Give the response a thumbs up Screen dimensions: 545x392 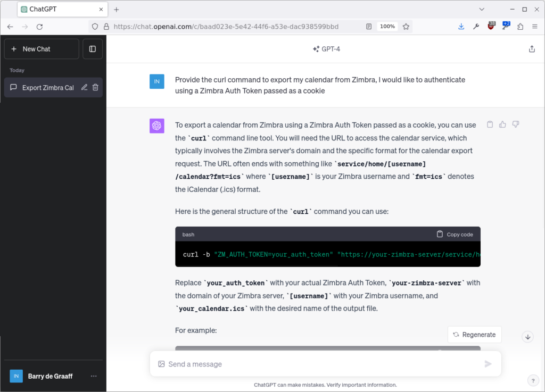click(x=502, y=124)
